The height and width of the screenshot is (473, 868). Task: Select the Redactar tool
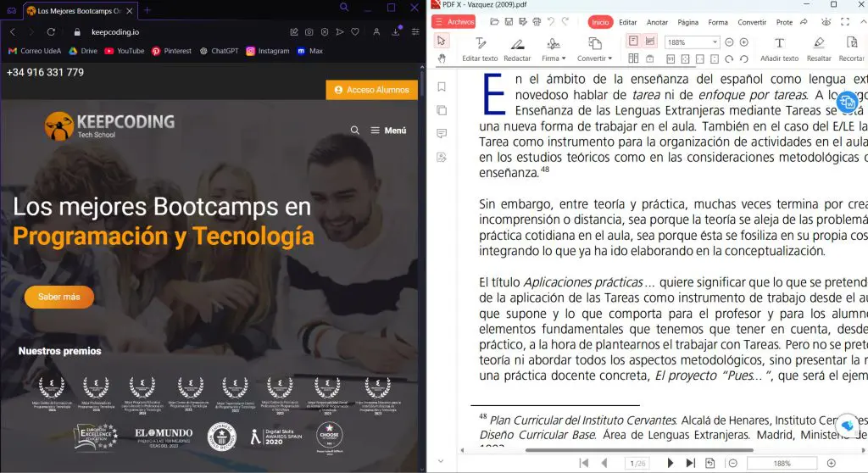tap(517, 49)
